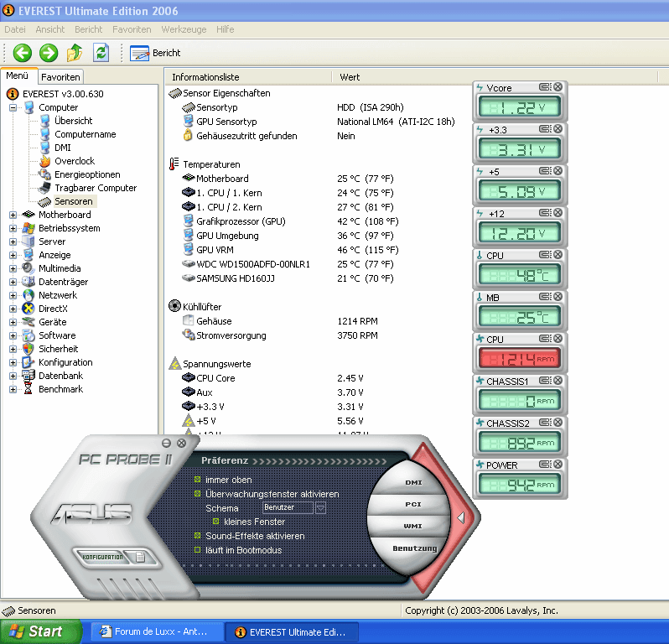Open the Schema Benutzer dropdown

tap(320, 508)
